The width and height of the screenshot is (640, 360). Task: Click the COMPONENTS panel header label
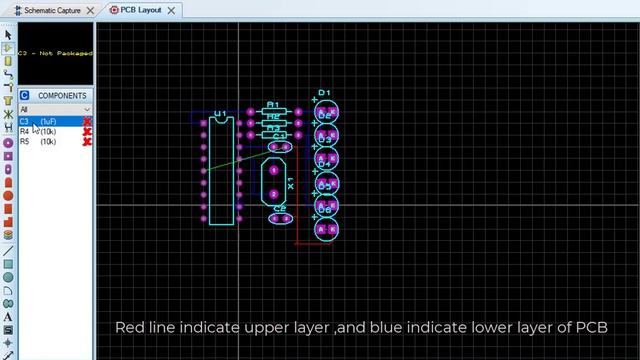62,96
